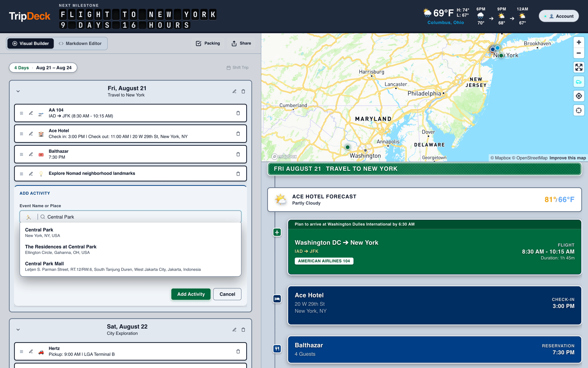The width and height of the screenshot is (588, 368).
Task: Click the Central Park search field
Action: point(130,217)
